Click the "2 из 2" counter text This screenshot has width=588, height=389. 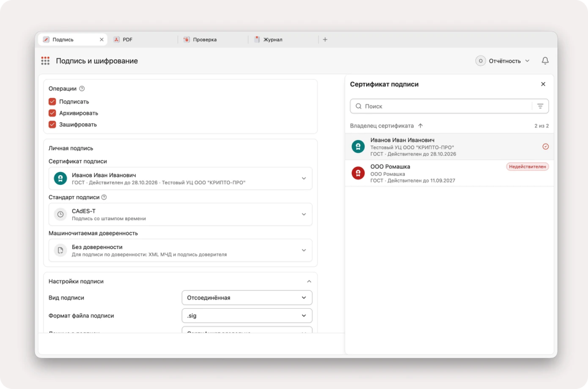tap(541, 126)
